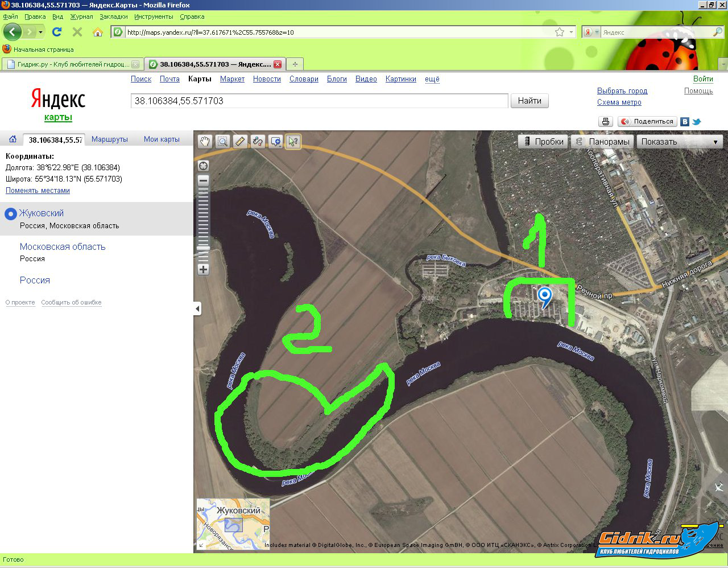
Task: Toggle the Панорамы layer button
Action: 602,142
